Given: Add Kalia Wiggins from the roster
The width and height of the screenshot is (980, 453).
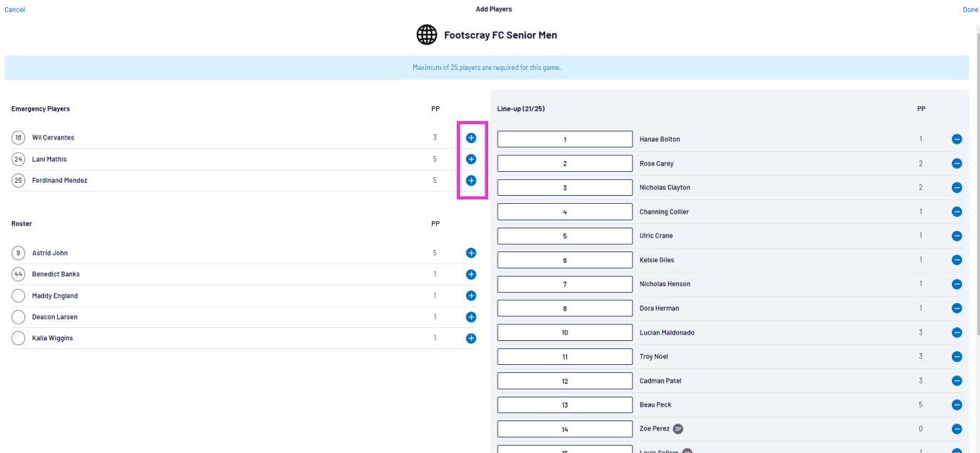Looking at the screenshot, I should tap(471, 338).
